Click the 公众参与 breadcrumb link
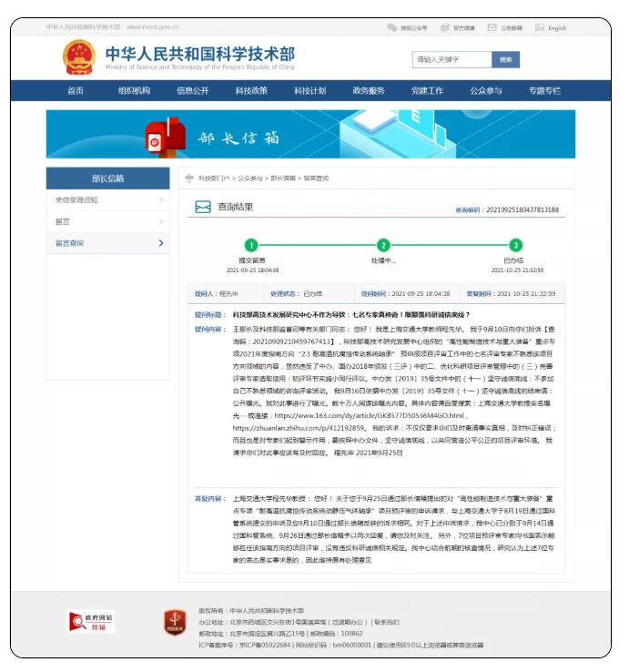Image resolution: width=629 pixels, height=672 pixels. (250, 178)
